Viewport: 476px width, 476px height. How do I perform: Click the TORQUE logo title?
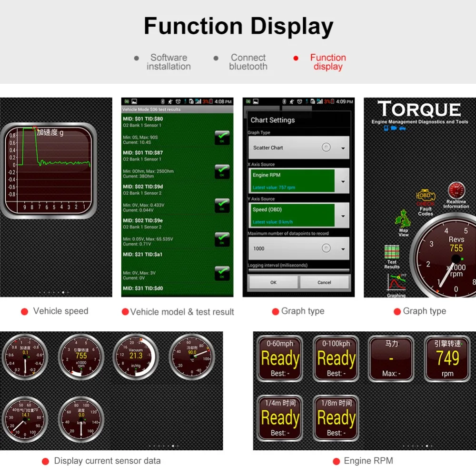click(x=419, y=109)
